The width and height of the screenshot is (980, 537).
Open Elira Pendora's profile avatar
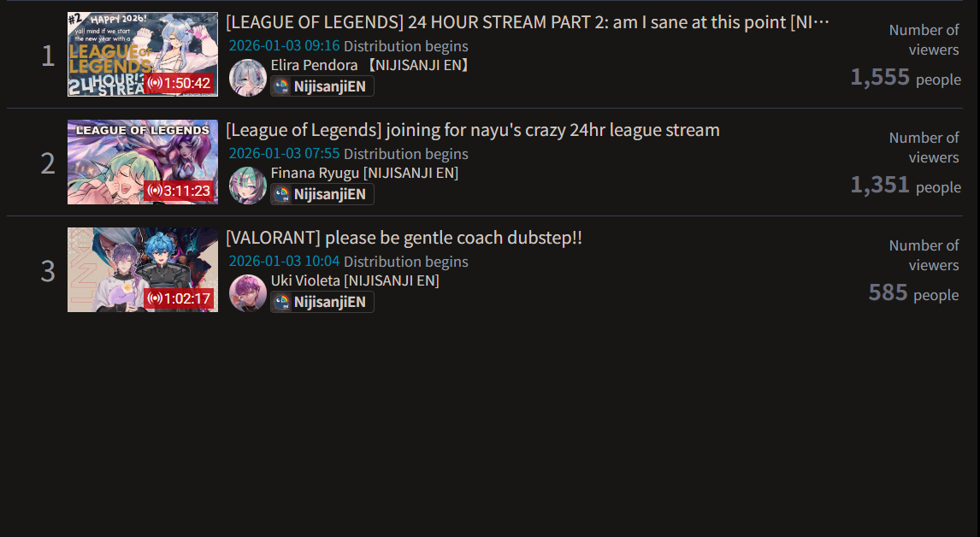pyautogui.click(x=247, y=78)
